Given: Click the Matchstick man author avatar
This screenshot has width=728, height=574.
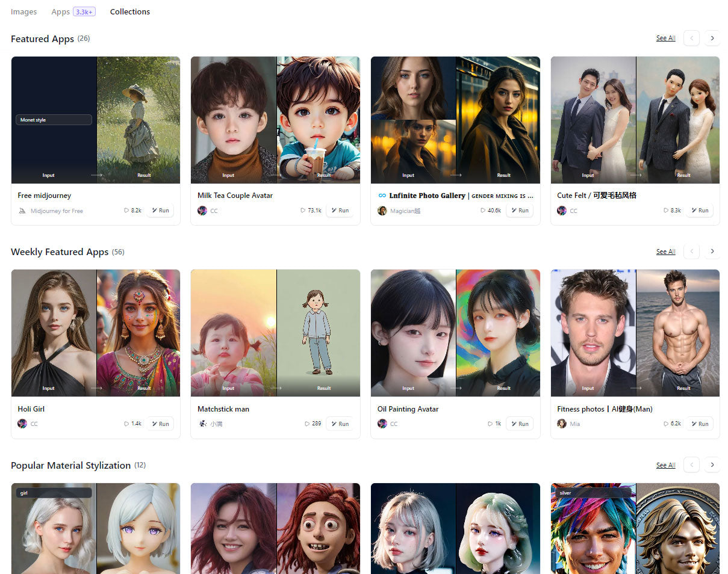Looking at the screenshot, I should coord(202,424).
